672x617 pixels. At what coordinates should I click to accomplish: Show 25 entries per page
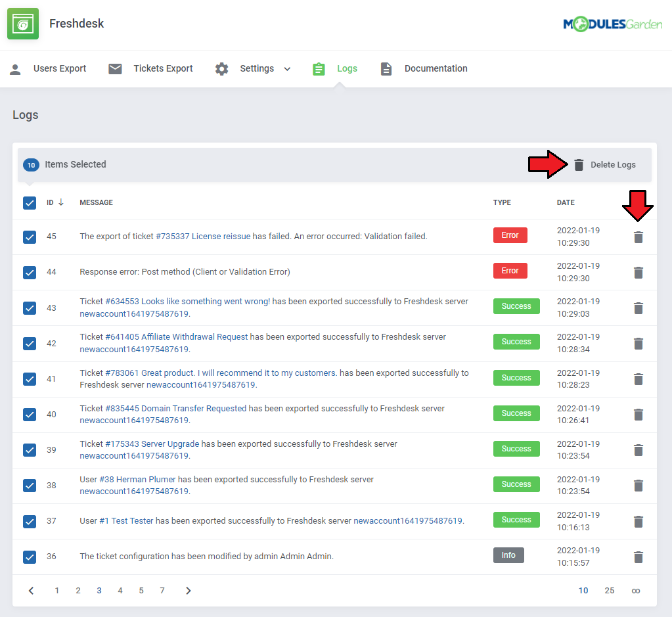tap(610, 591)
